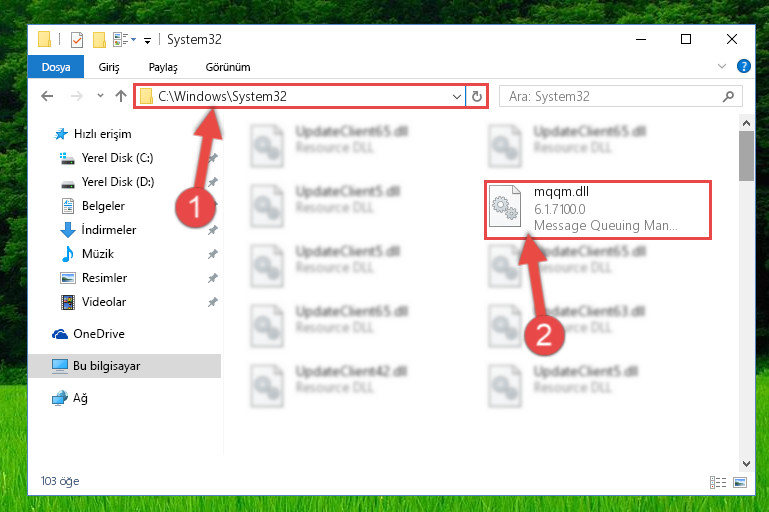
Task: Click the Back navigation arrow
Action: pyautogui.click(x=47, y=96)
